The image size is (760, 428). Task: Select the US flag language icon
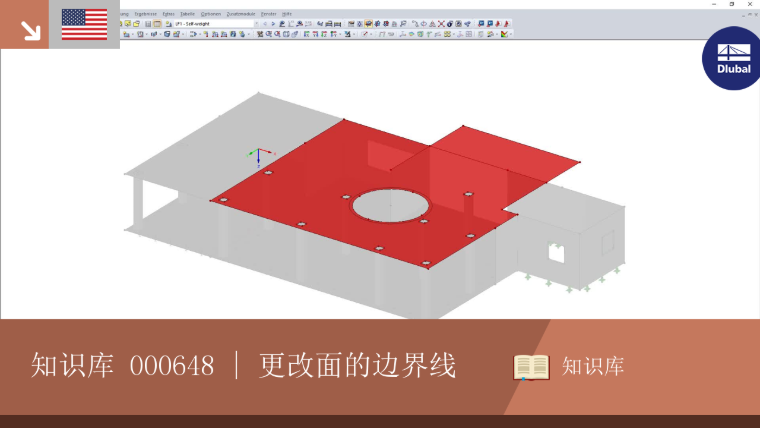(x=84, y=24)
